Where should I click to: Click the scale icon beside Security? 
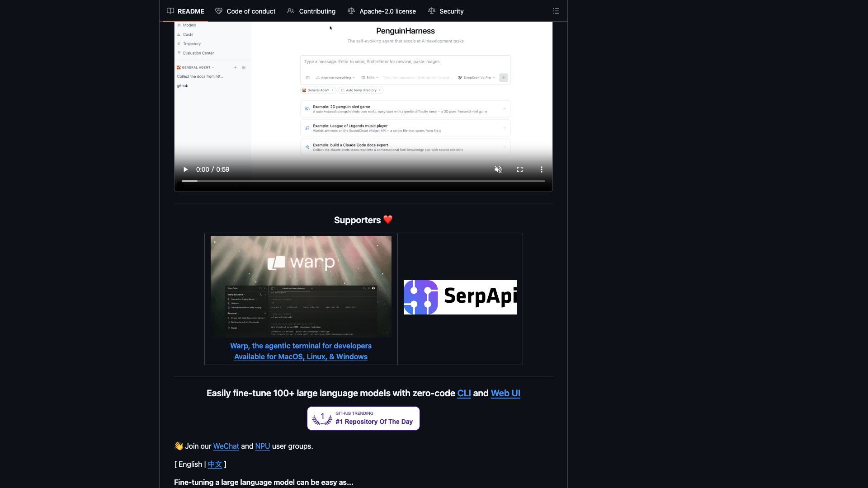[x=432, y=11]
